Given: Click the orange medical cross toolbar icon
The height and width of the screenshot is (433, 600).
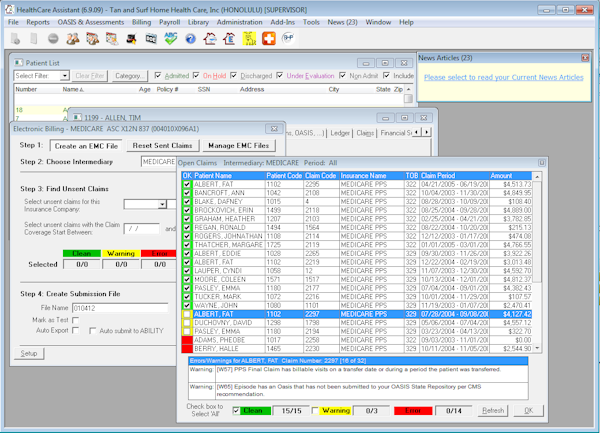Looking at the screenshot, I should click(269, 38).
